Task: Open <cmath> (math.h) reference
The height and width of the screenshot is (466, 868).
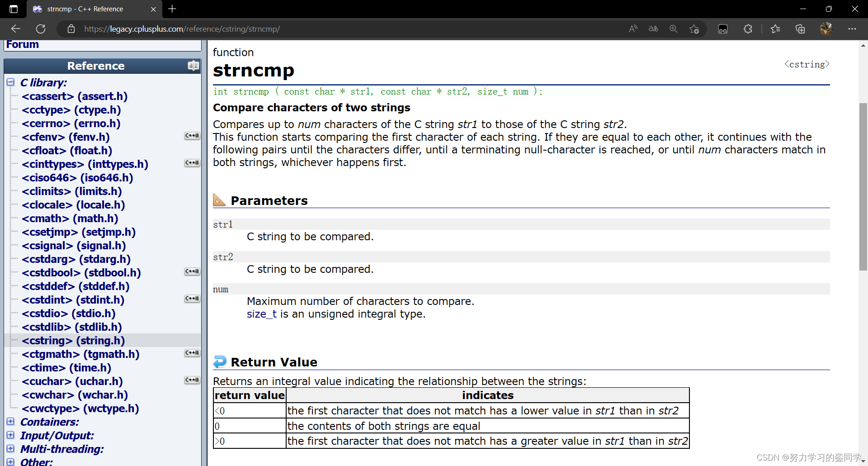Action: [70, 219]
